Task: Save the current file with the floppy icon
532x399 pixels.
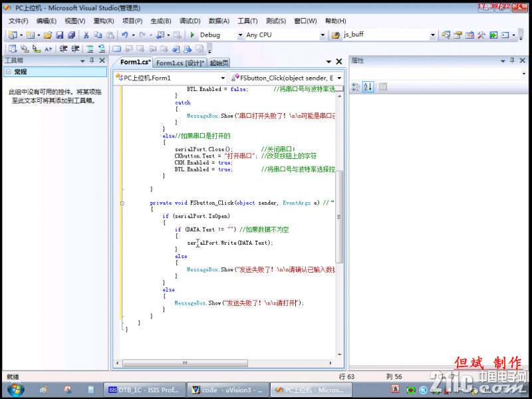Action: pos(60,35)
